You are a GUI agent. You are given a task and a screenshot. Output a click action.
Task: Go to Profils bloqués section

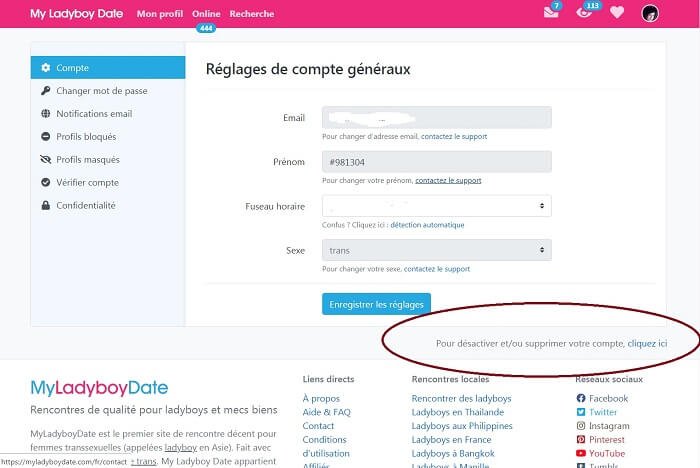(x=86, y=137)
